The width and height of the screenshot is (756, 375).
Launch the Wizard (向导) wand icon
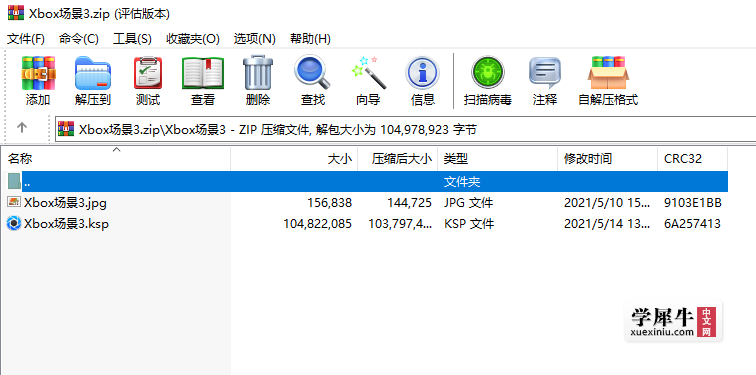[368, 73]
